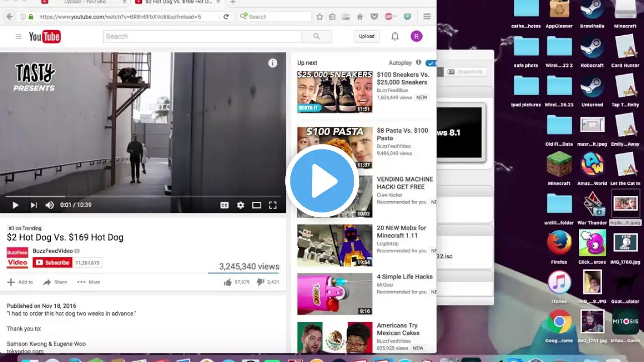The image size is (644, 362).
Task: Click the thumbs up like icon
Action: (x=228, y=282)
